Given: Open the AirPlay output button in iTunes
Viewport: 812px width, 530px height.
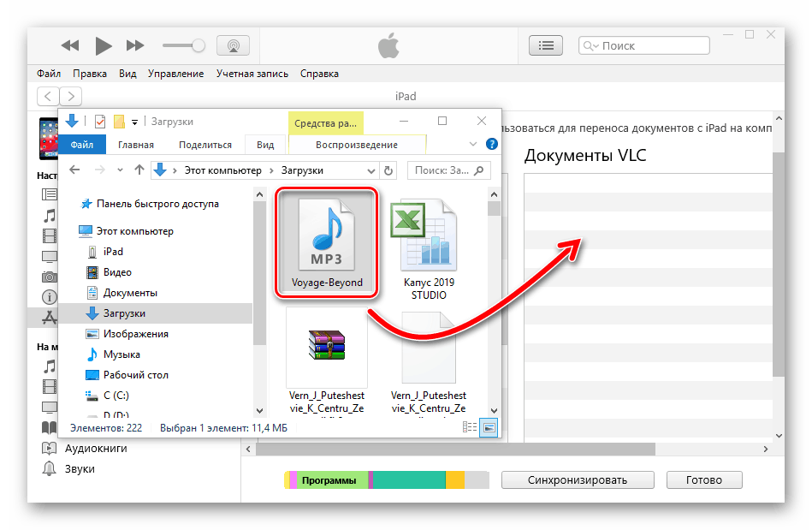Looking at the screenshot, I should coord(233,45).
